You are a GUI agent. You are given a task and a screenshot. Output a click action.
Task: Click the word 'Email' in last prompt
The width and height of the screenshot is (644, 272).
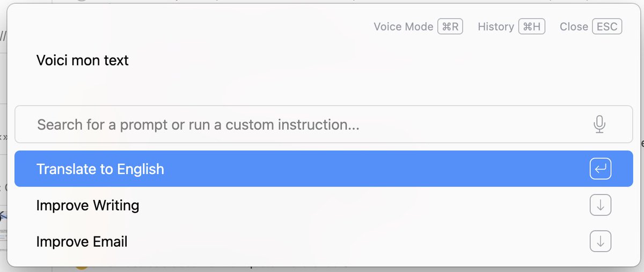click(109, 241)
